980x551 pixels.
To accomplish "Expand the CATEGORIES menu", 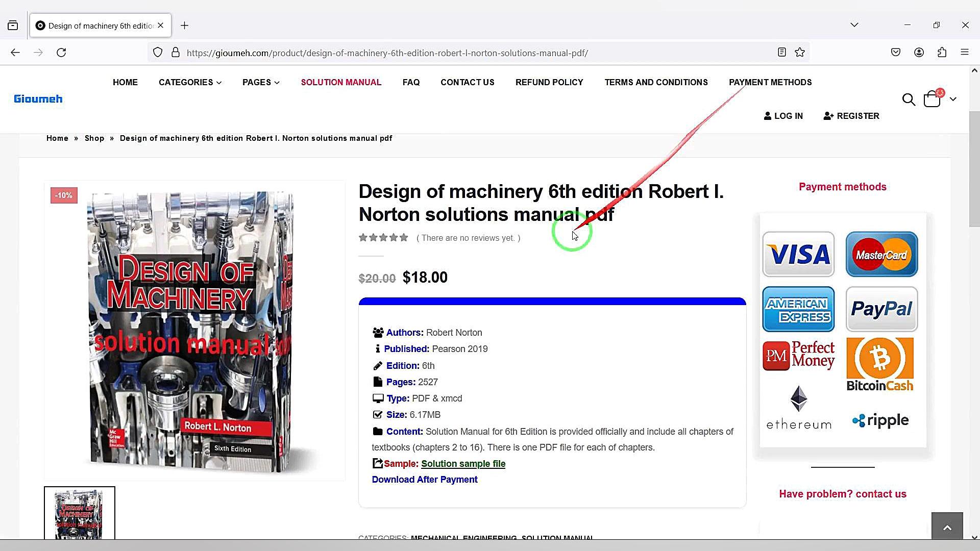I will (x=190, y=82).
